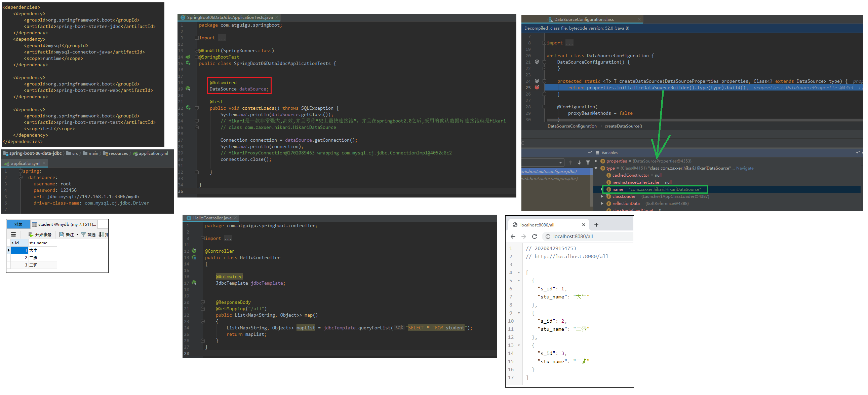The width and height of the screenshot is (868, 395).
Task: Expand the classLoader variable node
Action: 602,196
